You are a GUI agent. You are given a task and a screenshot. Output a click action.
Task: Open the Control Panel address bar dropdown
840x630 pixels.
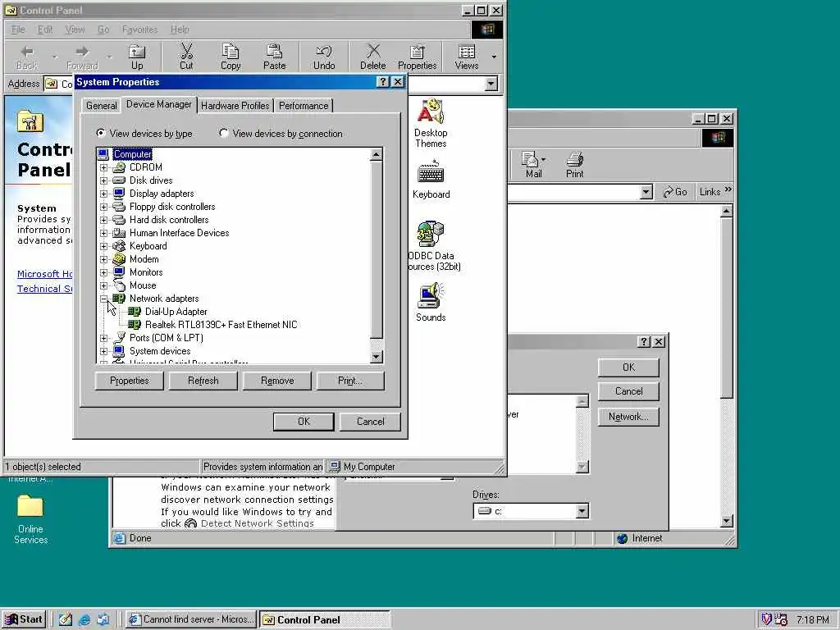click(x=491, y=84)
